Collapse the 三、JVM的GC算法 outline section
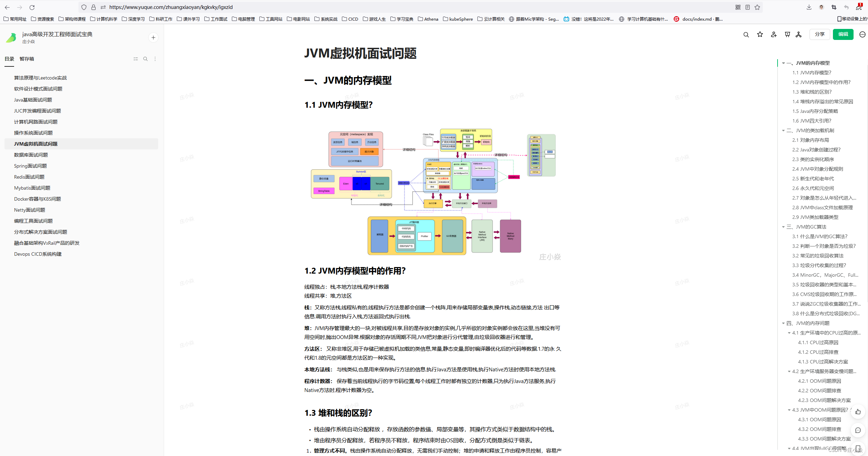 point(783,227)
